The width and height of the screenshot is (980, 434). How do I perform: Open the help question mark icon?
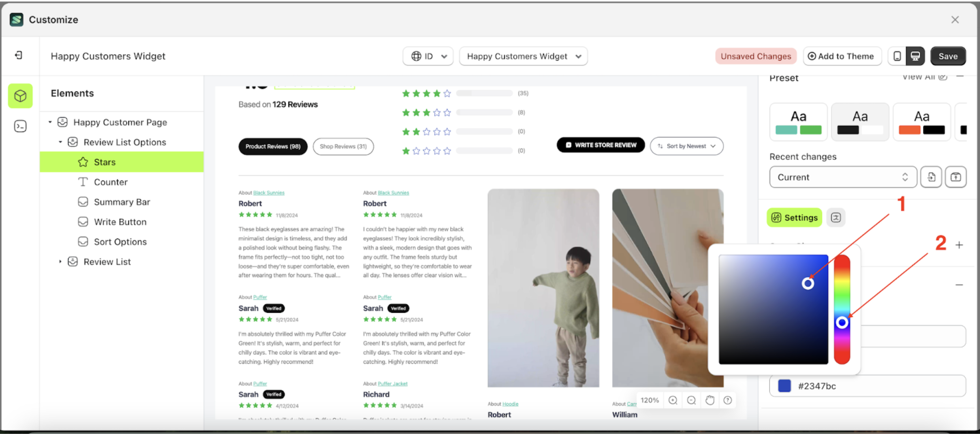coord(728,400)
